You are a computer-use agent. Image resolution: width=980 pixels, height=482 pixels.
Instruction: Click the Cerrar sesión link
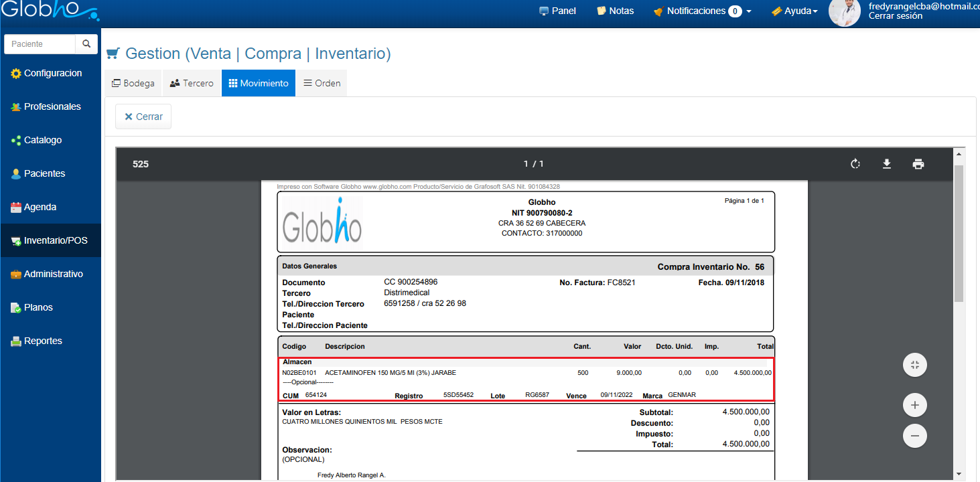(x=895, y=16)
